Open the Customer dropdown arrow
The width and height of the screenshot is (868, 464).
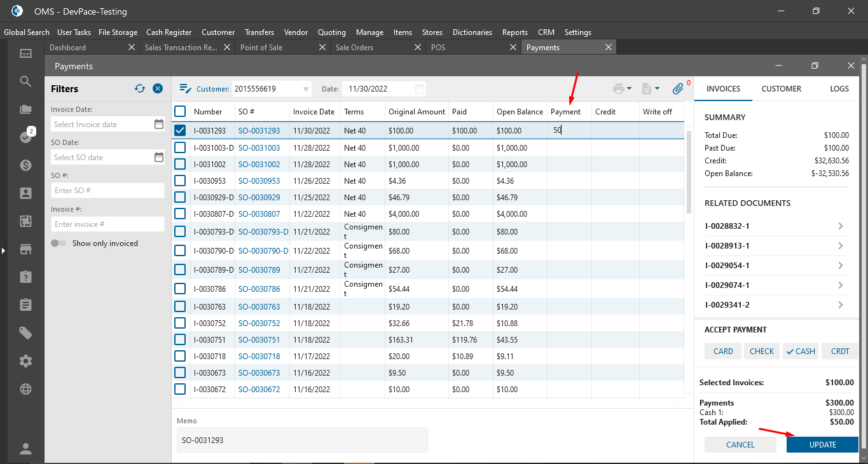coord(306,89)
